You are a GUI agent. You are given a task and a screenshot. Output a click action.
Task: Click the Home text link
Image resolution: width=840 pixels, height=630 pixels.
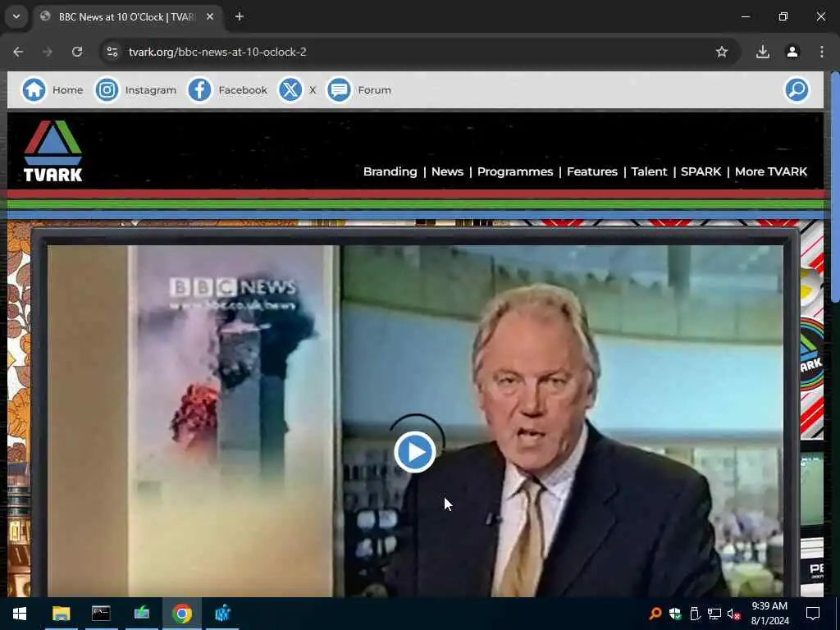point(67,90)
